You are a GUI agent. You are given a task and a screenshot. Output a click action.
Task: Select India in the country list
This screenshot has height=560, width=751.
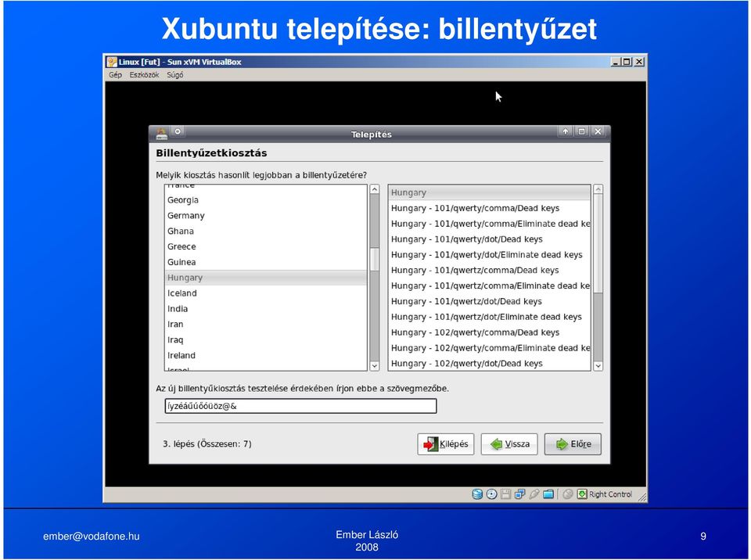(x=266, y=309)
